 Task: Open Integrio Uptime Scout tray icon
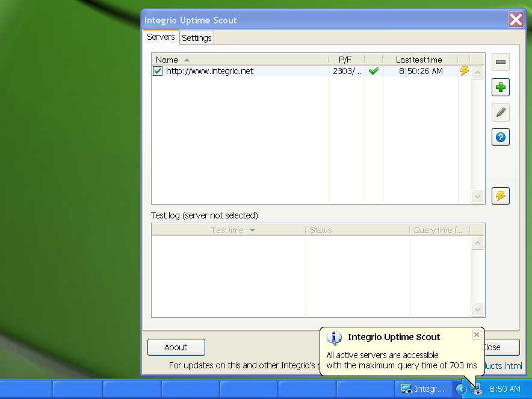coord(476,389)
